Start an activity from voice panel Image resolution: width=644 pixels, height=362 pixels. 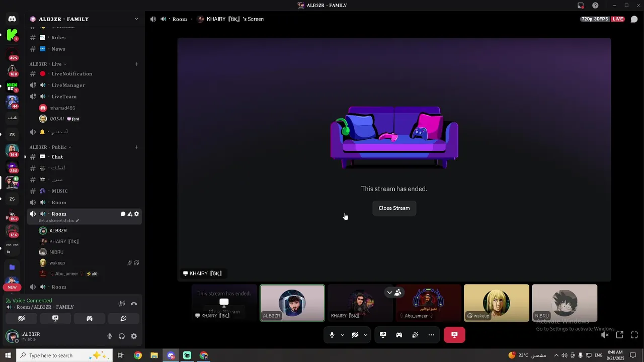(90, 318)
